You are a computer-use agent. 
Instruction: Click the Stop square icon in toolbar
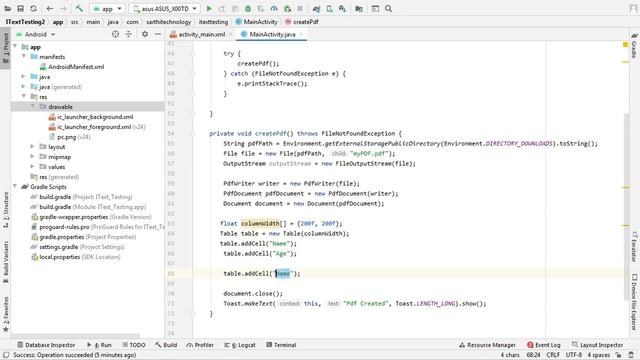coord(300,9)
